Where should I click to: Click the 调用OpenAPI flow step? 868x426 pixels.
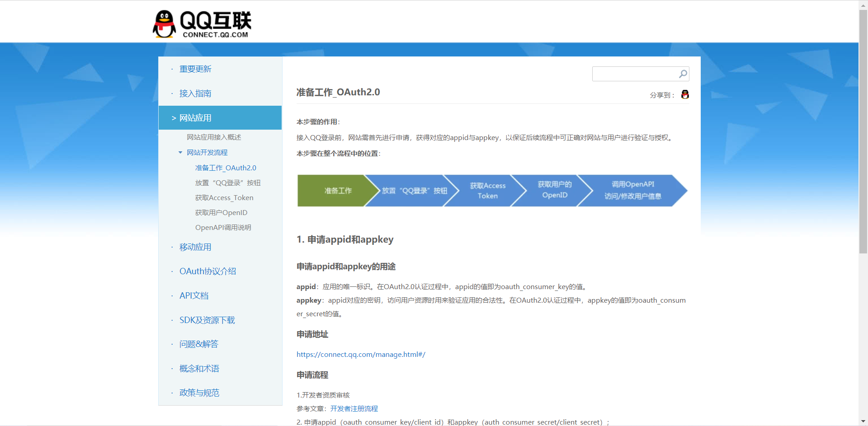click(x=633, y=191)
